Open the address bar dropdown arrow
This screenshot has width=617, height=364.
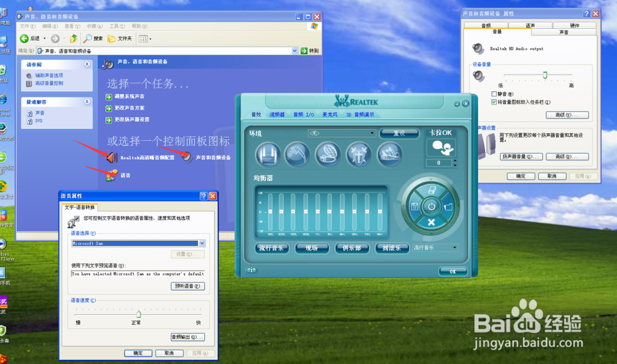(x=294, y=51)
